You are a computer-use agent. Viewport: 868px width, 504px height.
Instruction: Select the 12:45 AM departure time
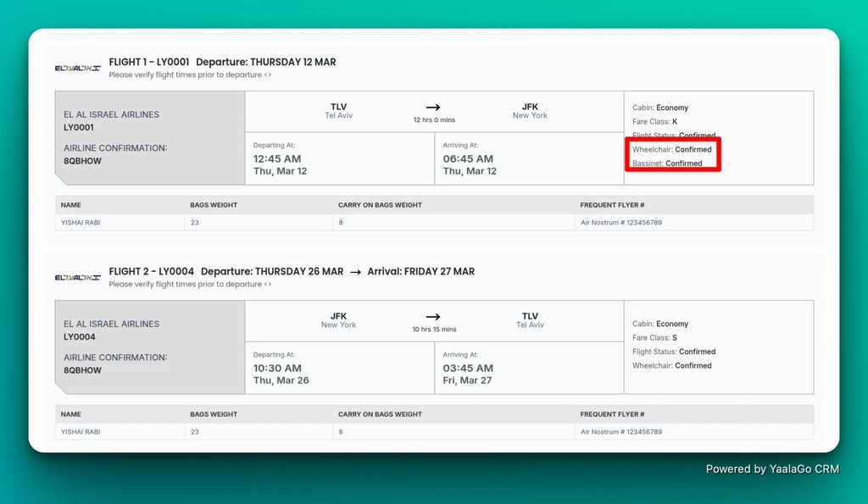277,158
